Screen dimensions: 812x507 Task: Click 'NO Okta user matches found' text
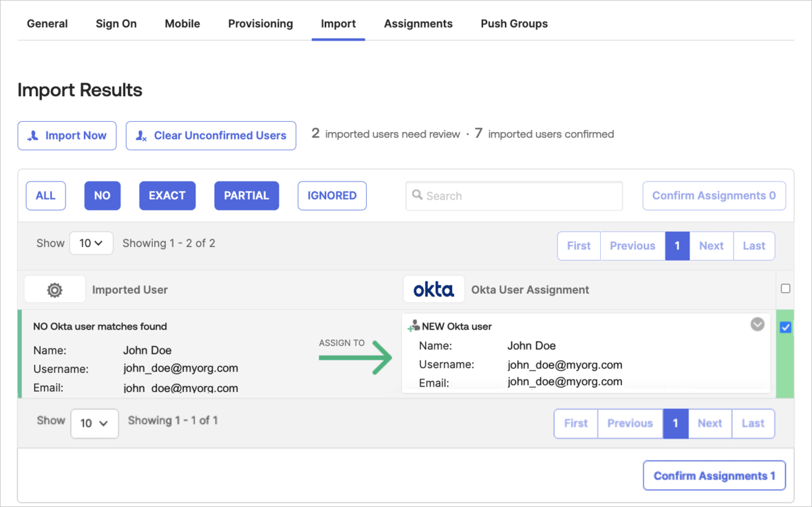point(100,326)
